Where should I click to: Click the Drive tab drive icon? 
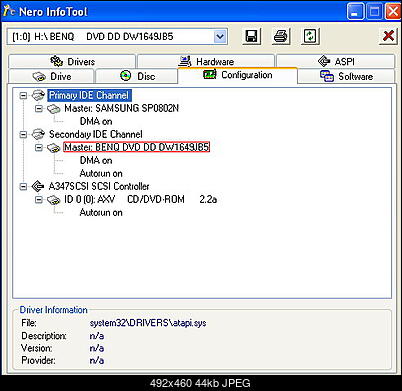pyautogui.click(x=39, y=77)
